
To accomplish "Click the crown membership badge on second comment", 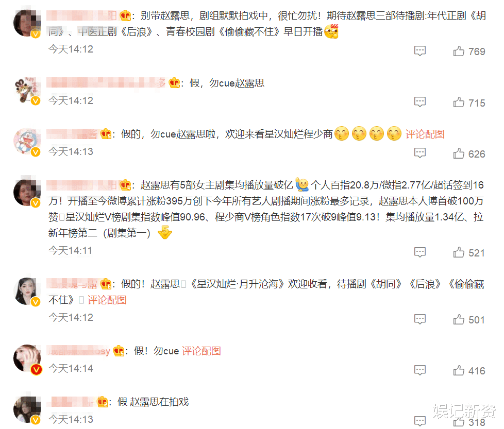I will (x=175, y=83).
